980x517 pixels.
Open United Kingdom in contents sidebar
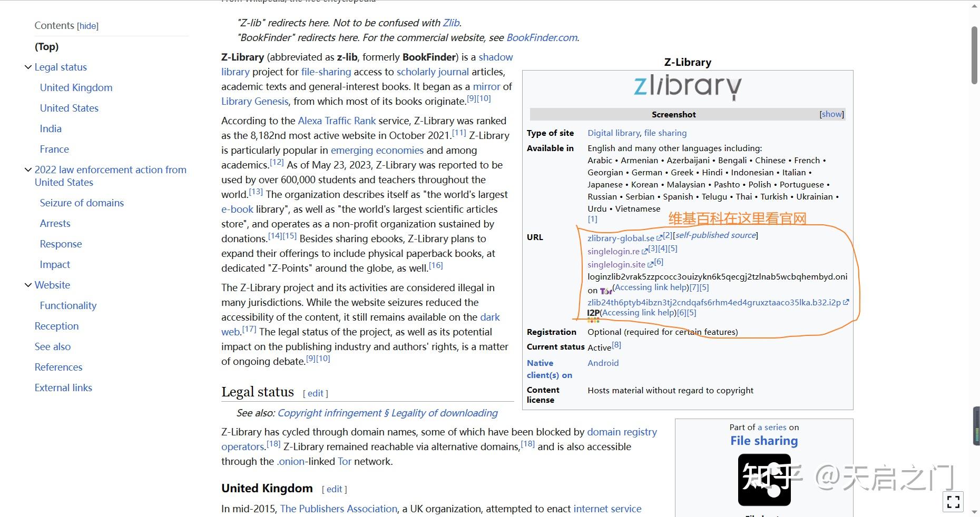[x=76, y=87]
